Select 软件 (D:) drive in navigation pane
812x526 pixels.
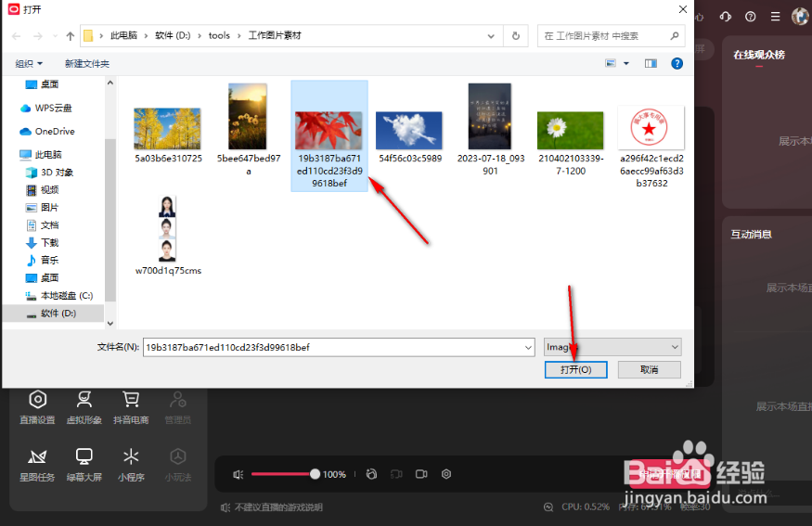pos(53,314)
